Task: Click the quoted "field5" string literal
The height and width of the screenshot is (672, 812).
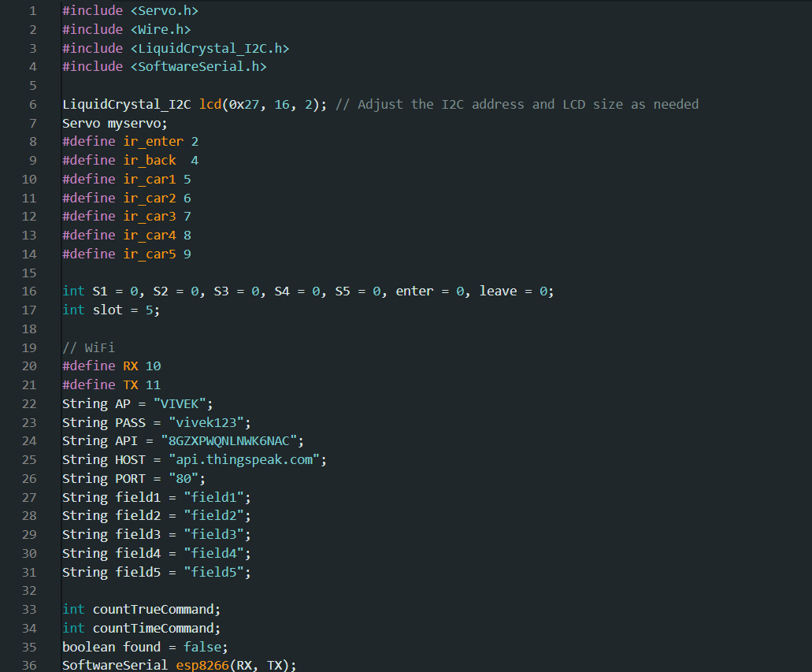Action: tap(214, 572)
